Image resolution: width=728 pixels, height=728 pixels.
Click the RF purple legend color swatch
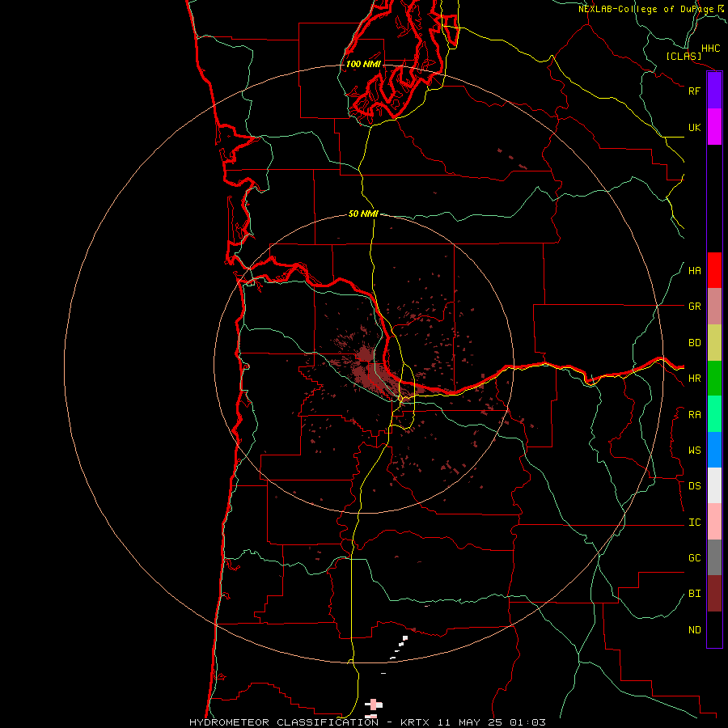click(x=714, y=91)
